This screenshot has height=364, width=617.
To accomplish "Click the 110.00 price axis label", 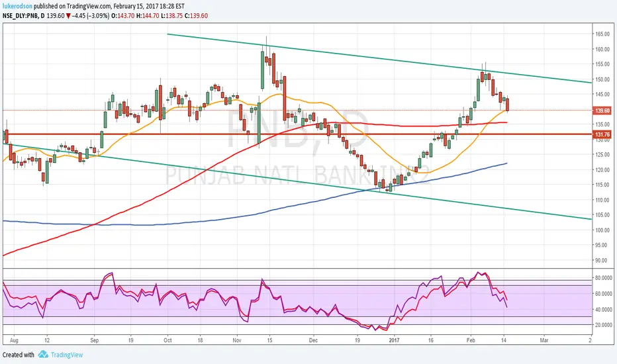I will point(602,200).
